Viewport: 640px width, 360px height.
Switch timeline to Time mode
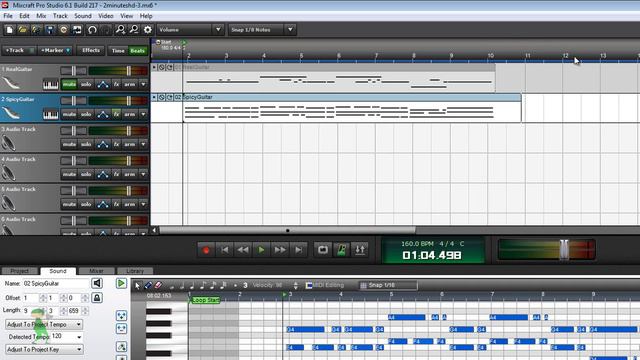[x=118, y=51]
